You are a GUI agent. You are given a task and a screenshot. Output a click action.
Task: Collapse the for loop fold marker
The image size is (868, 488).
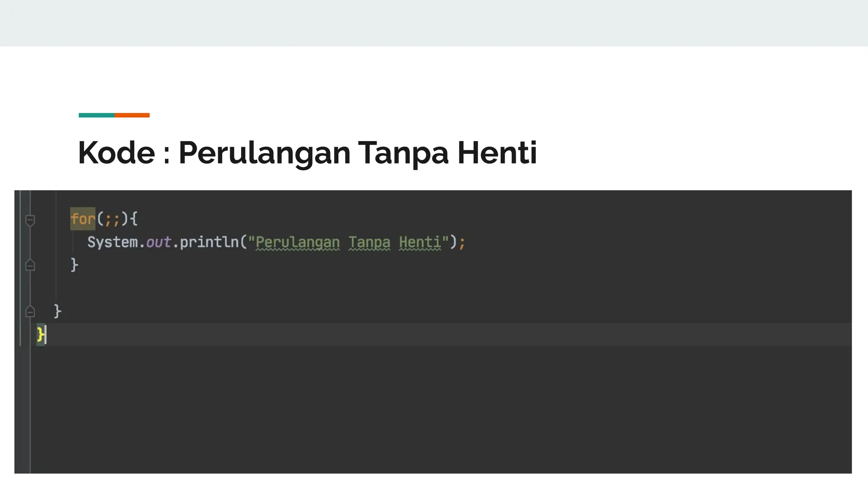30,220
